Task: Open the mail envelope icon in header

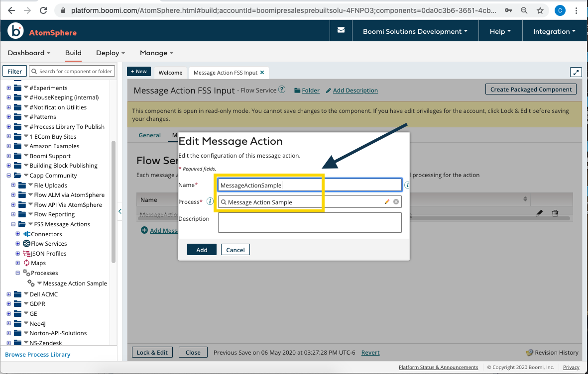Action: [341, 30]
